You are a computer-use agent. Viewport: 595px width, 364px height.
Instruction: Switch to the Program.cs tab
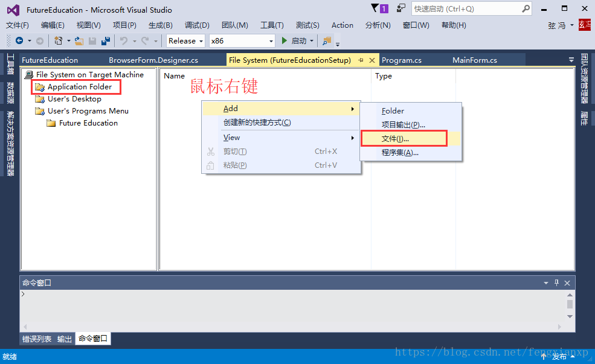coord(402,60)
